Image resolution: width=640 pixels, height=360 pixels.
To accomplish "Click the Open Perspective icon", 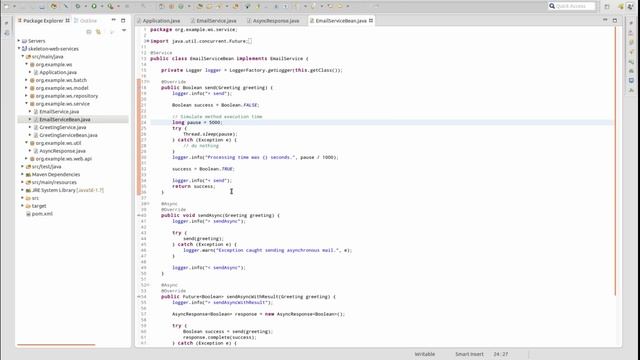I will click(x=607, y=6).
